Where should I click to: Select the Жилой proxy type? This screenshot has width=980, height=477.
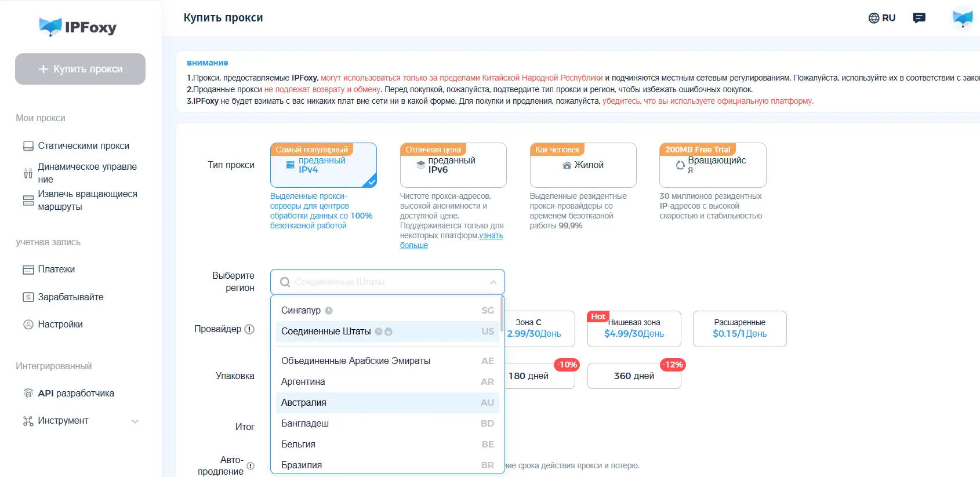pyautogui.click(x=583, y=165)
